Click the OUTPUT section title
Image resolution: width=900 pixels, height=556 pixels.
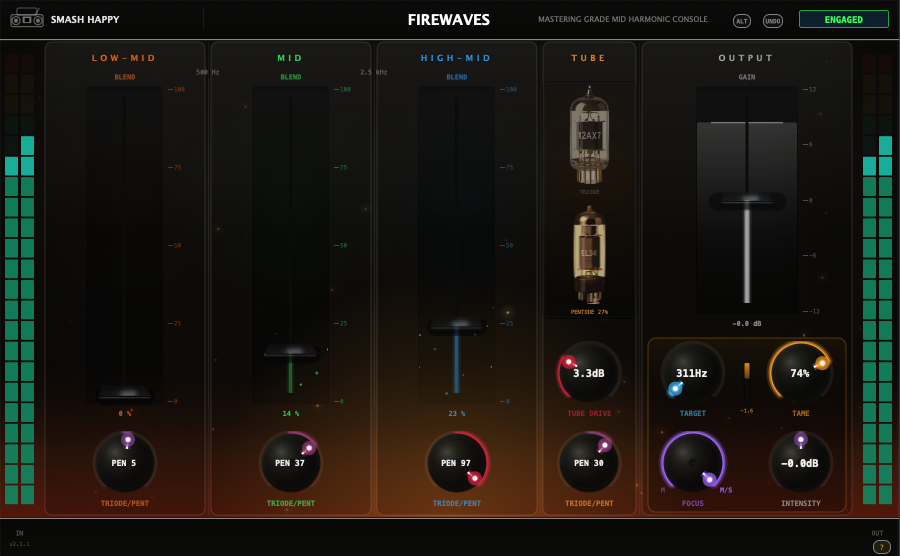pos(746,58)
